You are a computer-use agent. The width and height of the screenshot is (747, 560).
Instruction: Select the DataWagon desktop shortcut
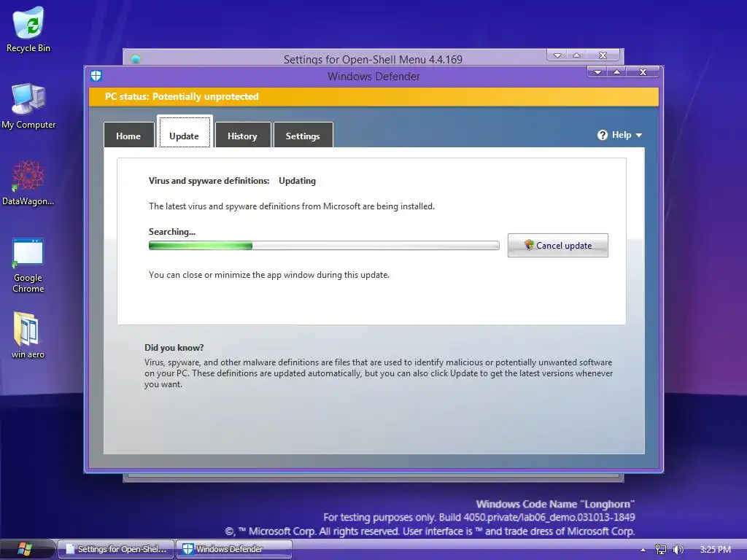[x=28, y=183]
